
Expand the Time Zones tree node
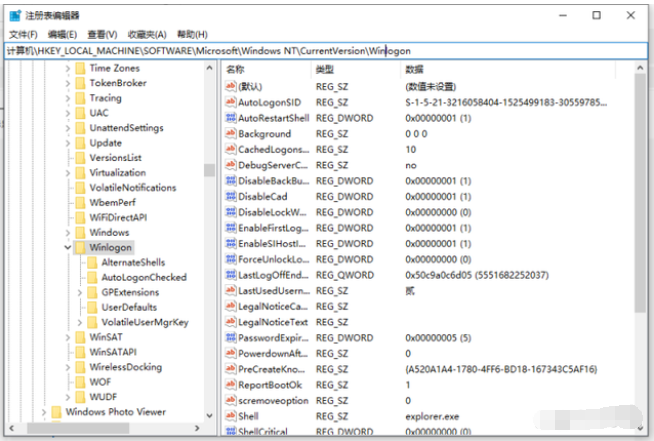pyautogui.click(x=67, y=68)
